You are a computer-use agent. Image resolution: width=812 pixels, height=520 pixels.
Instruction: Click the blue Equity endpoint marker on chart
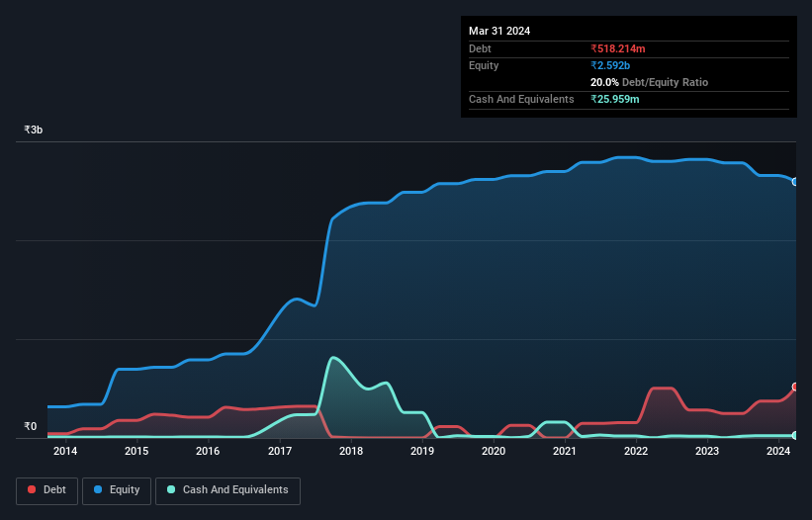tap(794, 182)
